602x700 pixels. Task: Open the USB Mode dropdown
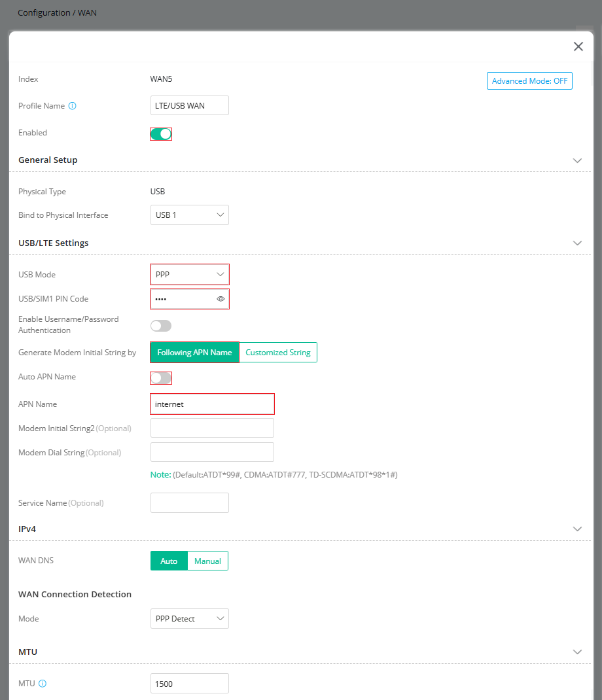(x=190, y=275)
